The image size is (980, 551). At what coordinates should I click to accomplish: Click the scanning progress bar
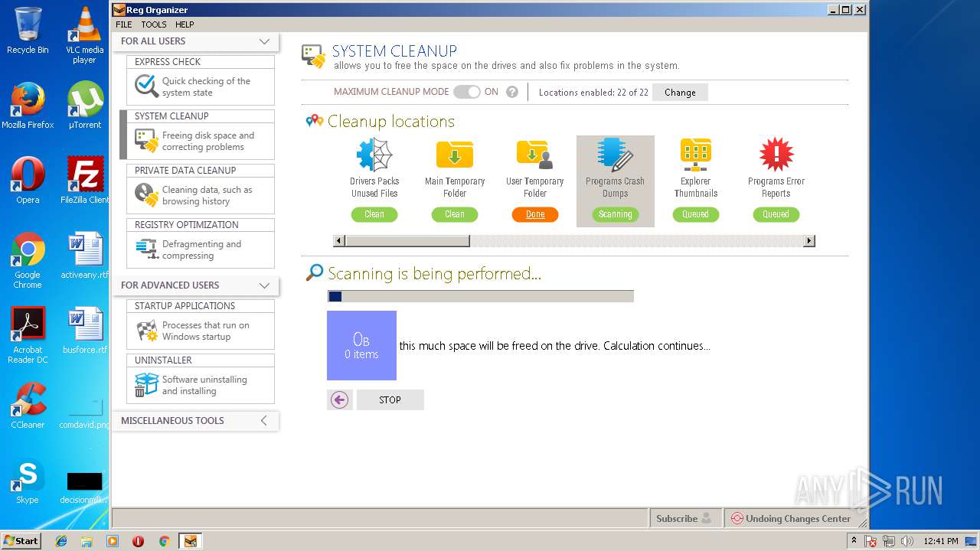(x=480, y=296)
